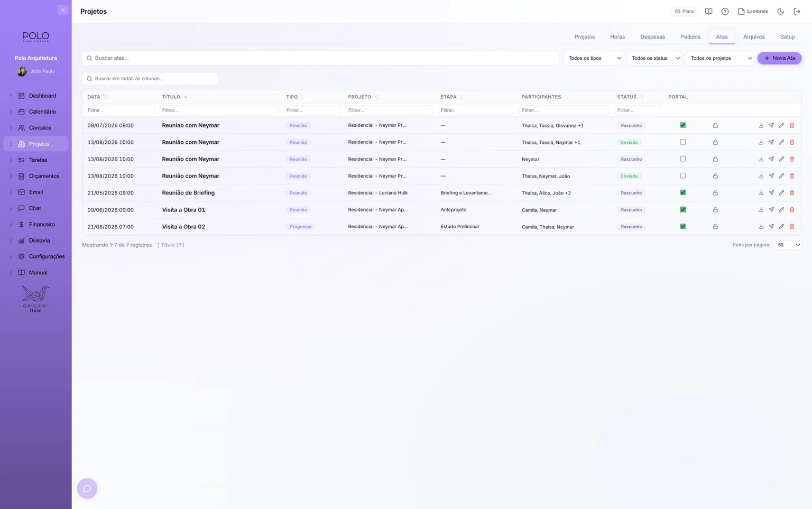
Task: Open the help question mark icon
Action: [725, 11]
